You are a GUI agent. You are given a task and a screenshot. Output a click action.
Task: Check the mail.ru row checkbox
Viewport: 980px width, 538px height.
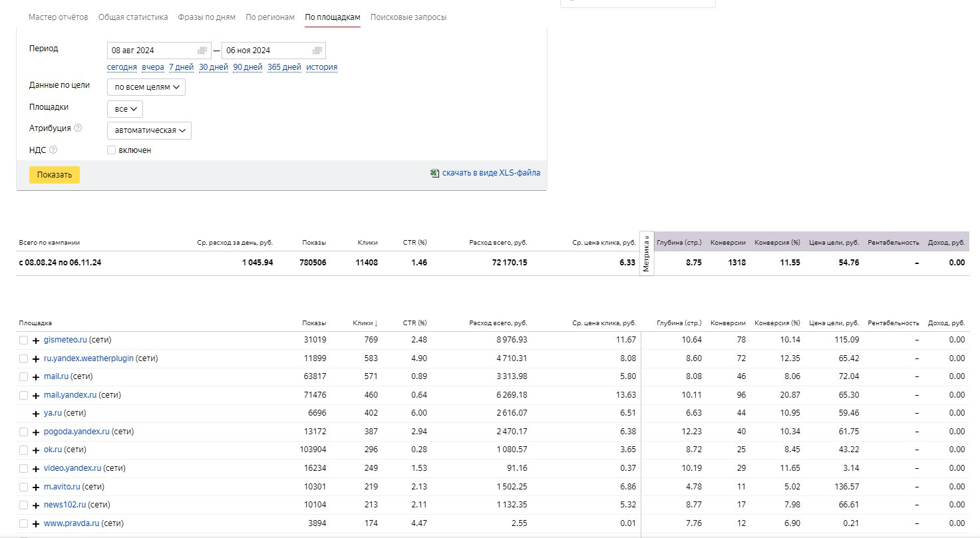(24, 377)
